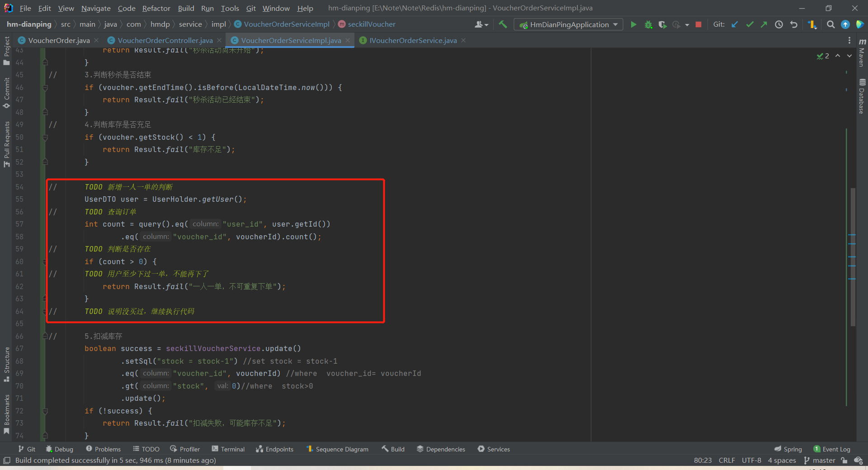
Task: Open the Event Log
Action: point(832,449)
